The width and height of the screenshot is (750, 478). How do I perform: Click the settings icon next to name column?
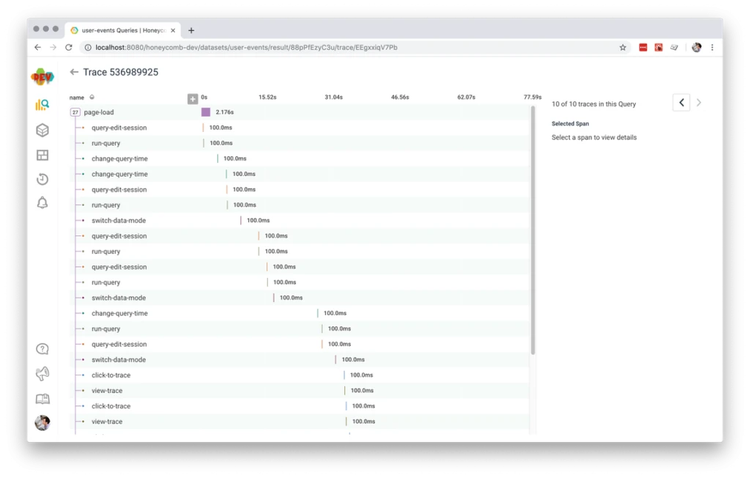point(92,97)
